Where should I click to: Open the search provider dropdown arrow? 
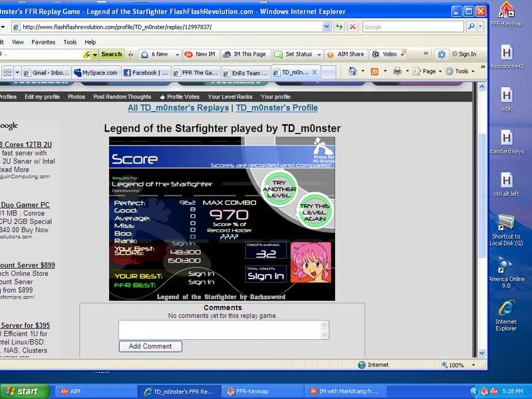pos(480,27)
